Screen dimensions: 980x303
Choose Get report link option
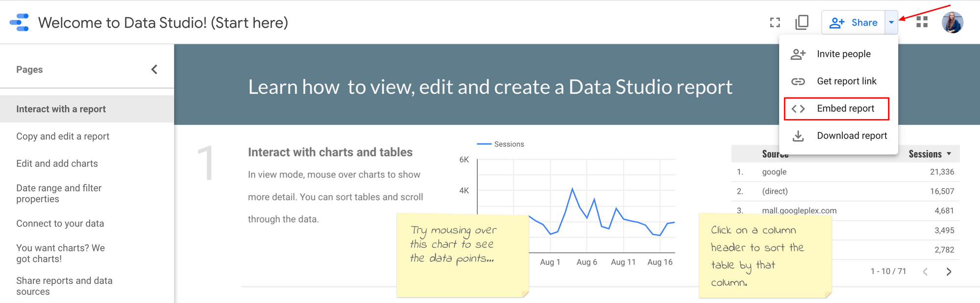pyautogui.click(x=846, y=81)
